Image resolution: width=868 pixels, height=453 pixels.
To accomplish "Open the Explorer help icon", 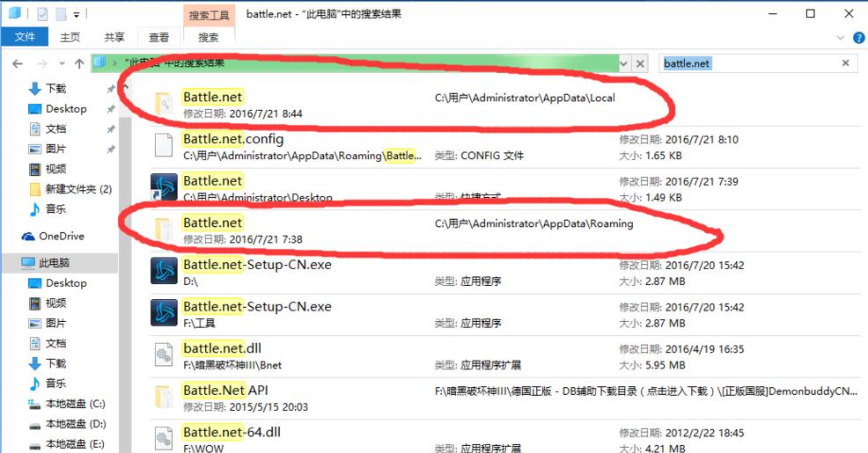I will 858,38.
